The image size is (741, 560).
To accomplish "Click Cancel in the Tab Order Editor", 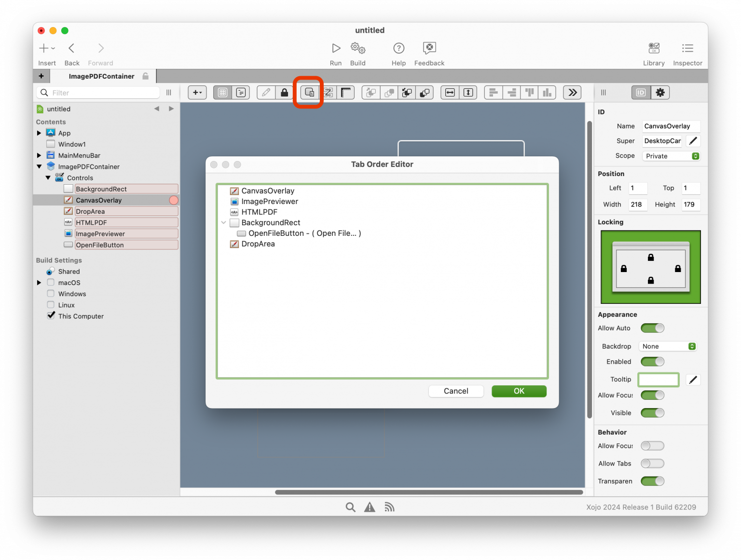I will point(455,391).
